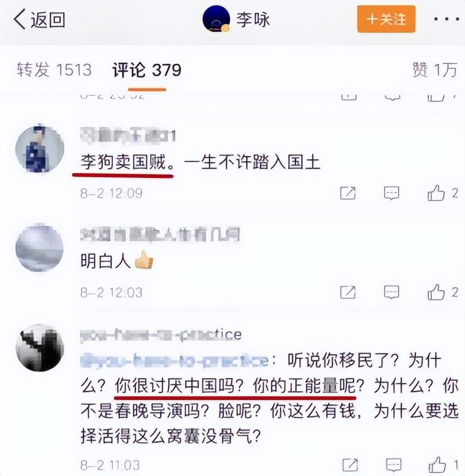Repost the 明白人 comment
Image resolution: width=465 pixels, height=476 pixels.
coord(348,292)
